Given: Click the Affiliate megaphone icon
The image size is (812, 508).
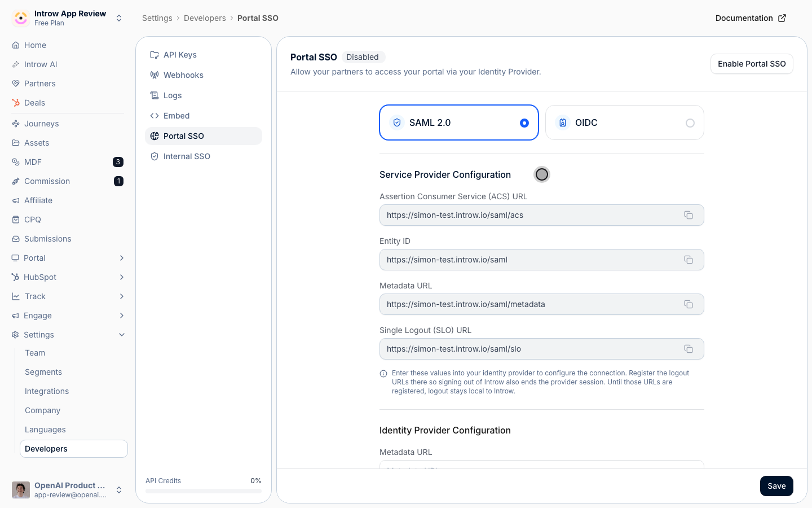Looking at the screenshot, I should [x=16, y=200].
